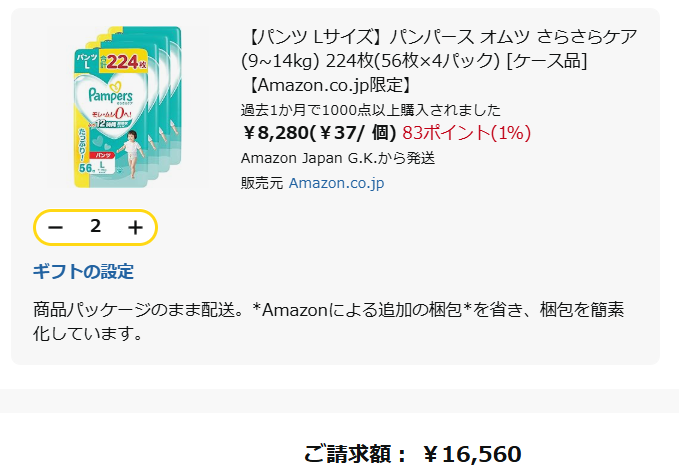
Task: Click the red 83ポイント(1%) text
Action: coord(466,133)
